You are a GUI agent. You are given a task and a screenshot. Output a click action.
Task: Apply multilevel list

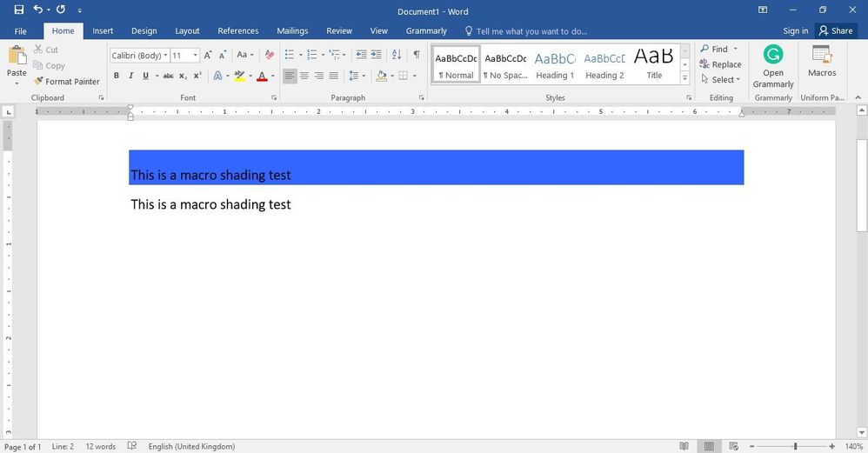pyautogui.click(x=334, y=54)
